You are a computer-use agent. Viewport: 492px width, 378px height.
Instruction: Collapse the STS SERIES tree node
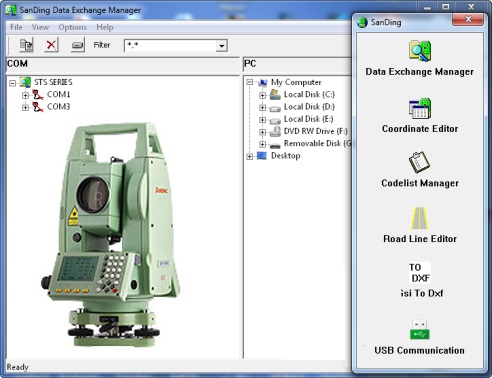pos(13,83)
